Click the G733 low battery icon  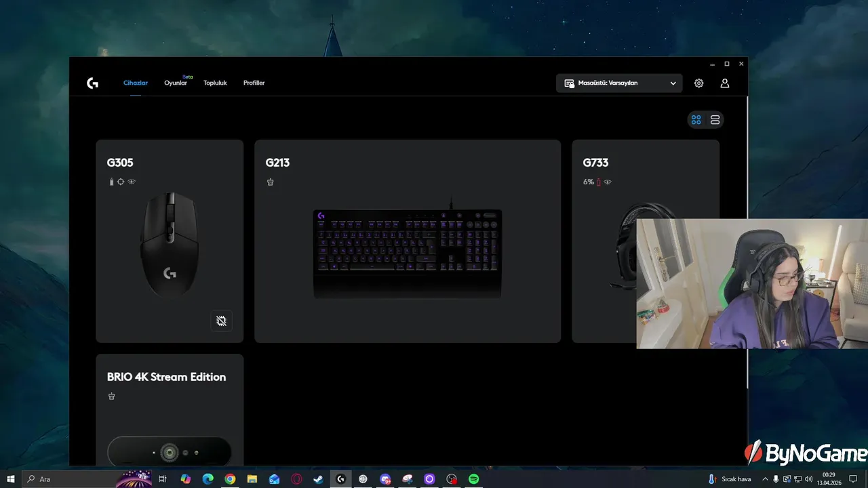point(599,182)
